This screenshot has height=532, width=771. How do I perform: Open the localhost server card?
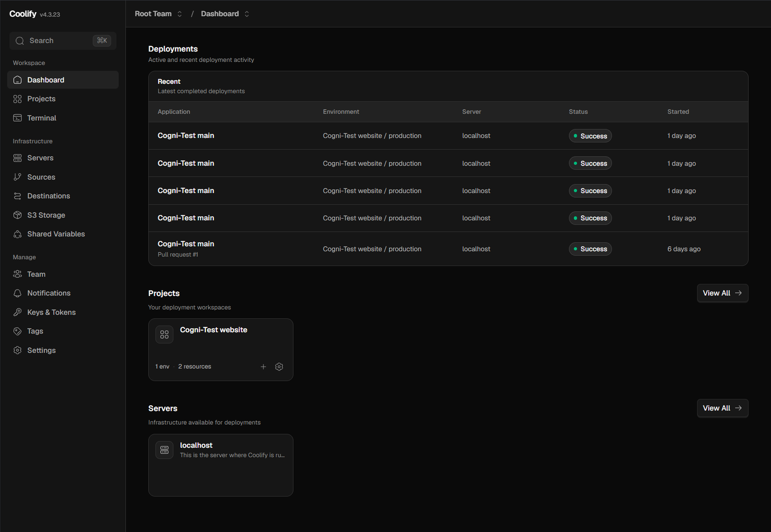(x=220, y=465)
